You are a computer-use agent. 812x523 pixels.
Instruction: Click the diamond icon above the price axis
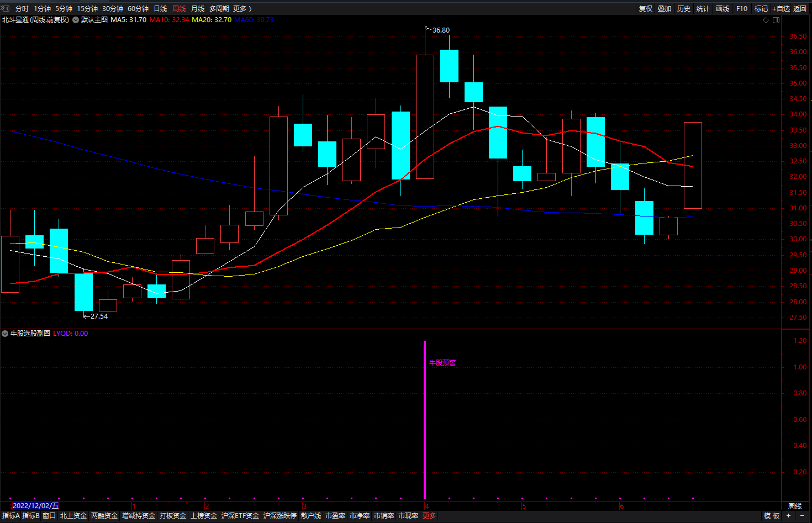point(766,20)
